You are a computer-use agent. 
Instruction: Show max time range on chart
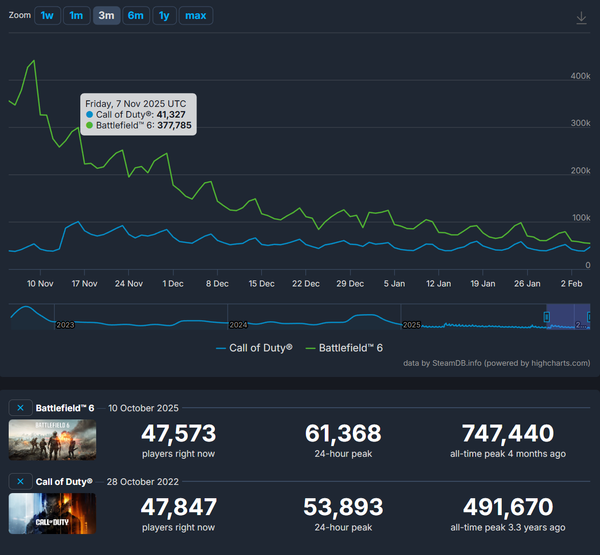coord(196,16)
